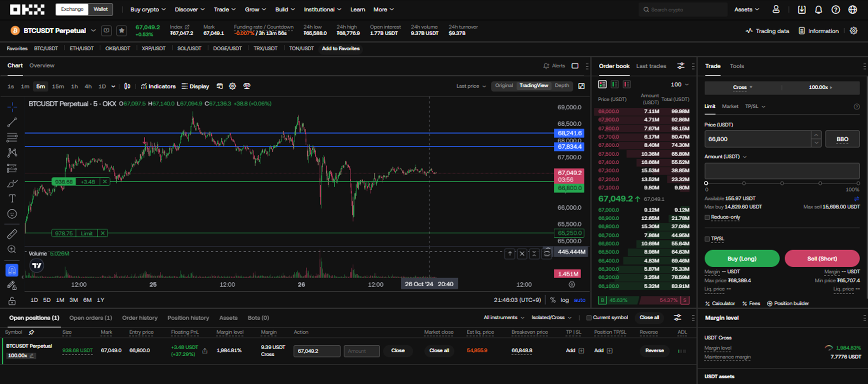Select the ruler measure tool
The width and height of the screenshot is (868, 384).
12,234
